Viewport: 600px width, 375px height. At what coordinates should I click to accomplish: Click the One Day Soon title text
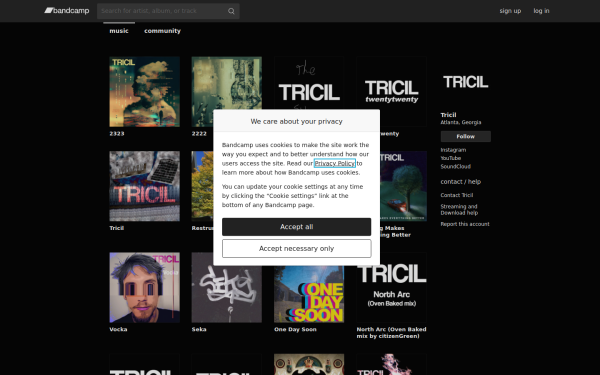(x=295, y=329)
